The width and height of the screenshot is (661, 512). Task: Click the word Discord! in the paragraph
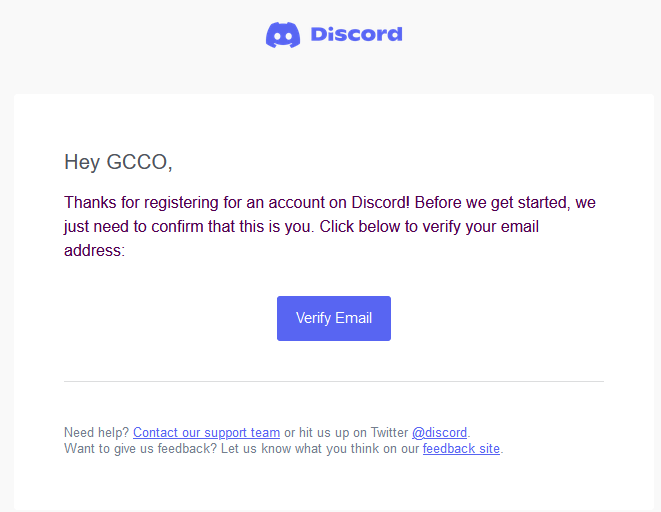pos(380,203)
